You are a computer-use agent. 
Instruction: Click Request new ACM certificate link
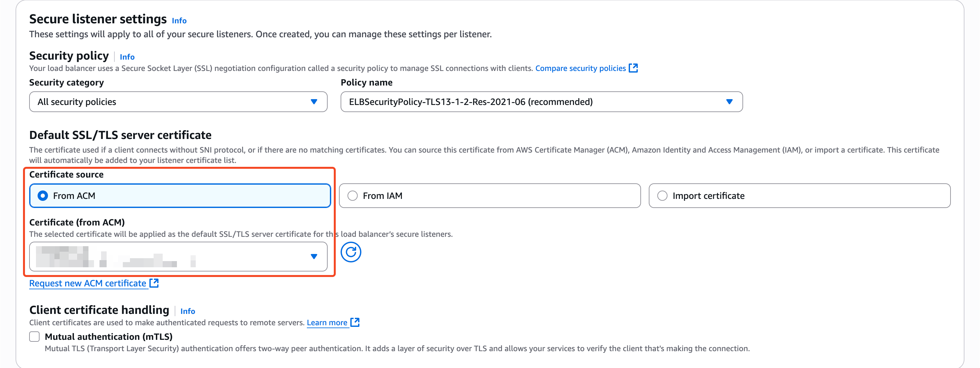pyautogui.click(x=87, y=283)
